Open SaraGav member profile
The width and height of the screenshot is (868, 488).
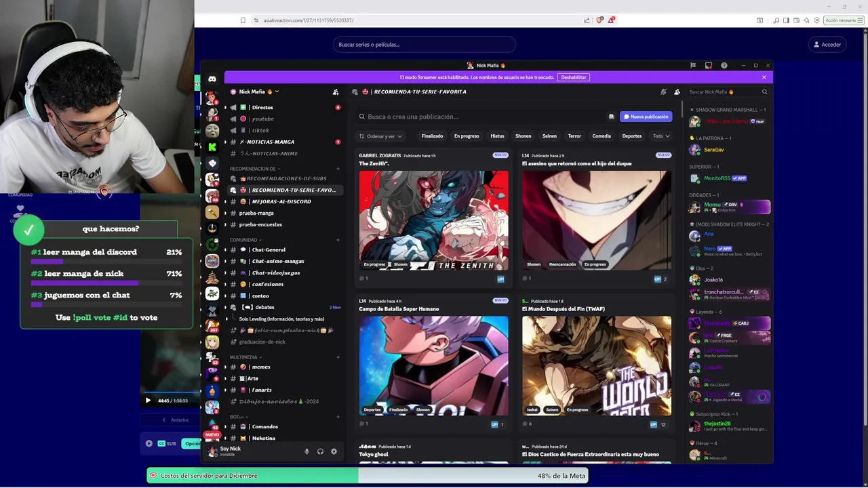coord(729,150)
